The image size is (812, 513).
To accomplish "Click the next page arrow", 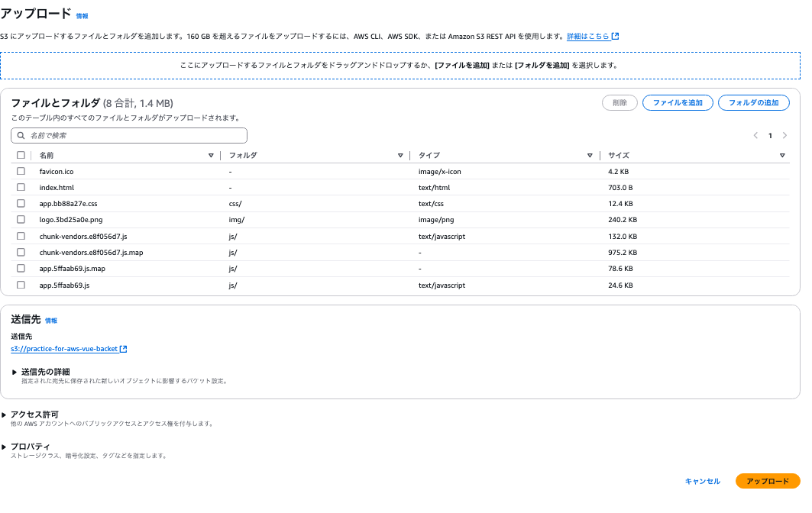I will (x=785, y=135).
